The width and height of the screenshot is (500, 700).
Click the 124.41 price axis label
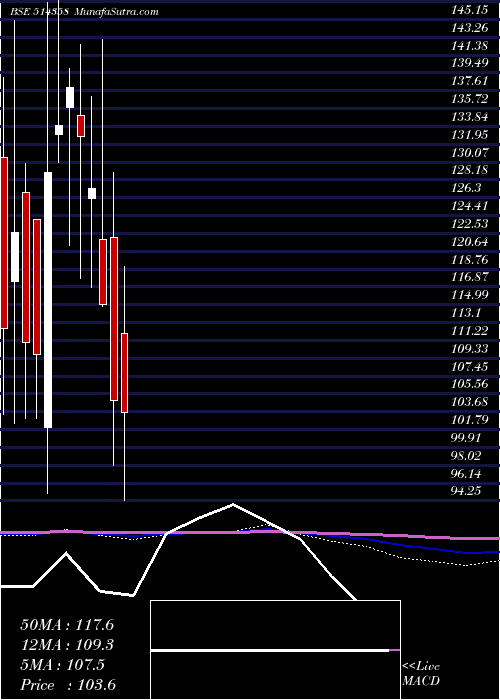click(x=472, y=206)
